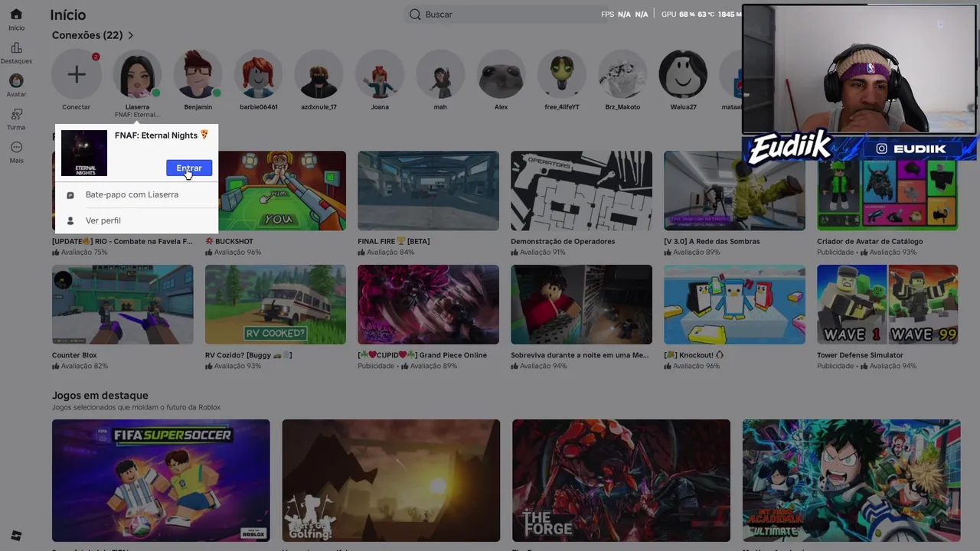Open The Forge featured card
This screenshot has width=980, height=551.
point(621,481)
